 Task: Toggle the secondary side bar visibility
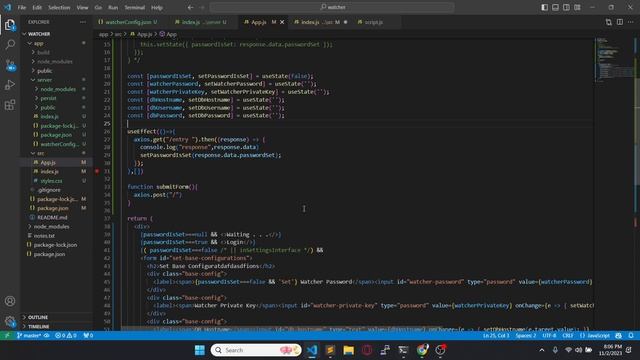pyautogui.click(x=567, y=7)
